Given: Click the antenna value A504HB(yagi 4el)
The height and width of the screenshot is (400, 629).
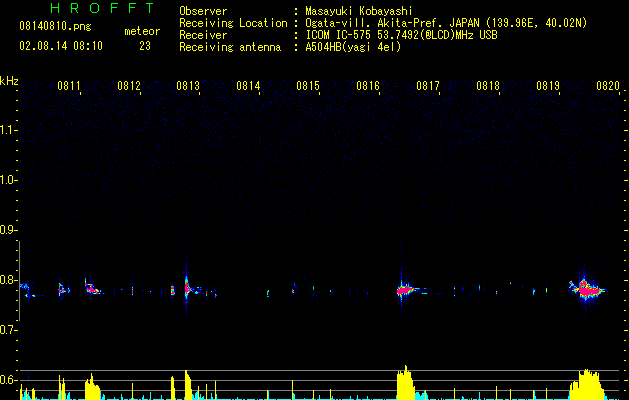Looking at the screenshot, I should point(353,47).
